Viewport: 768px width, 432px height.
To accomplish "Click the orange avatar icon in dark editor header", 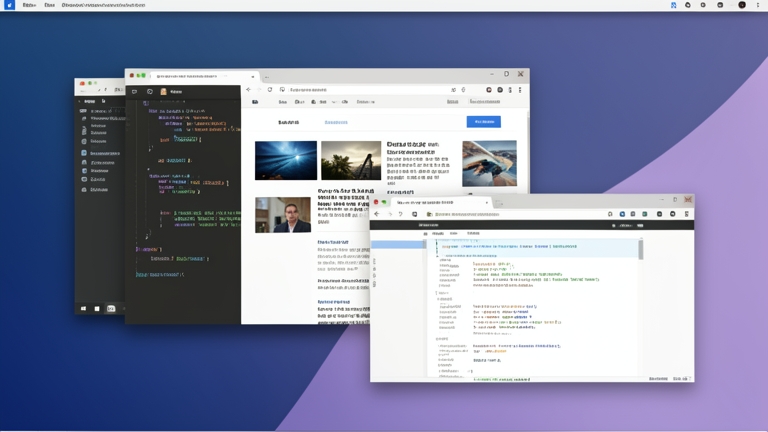I will (164, 92).
